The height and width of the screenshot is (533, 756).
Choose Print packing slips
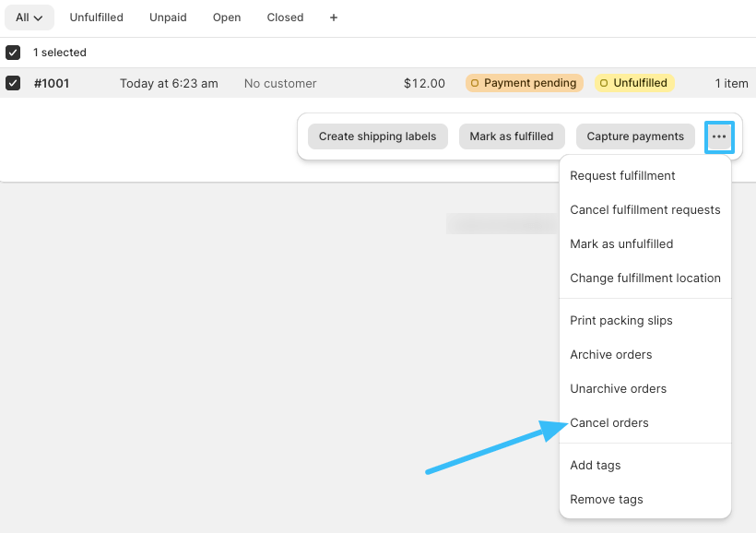click(620, 320)
